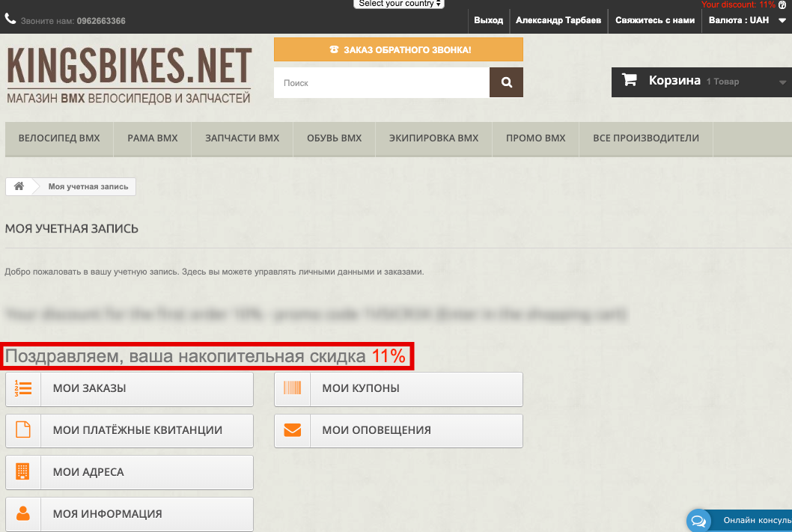This screenshot has width=792, height=532.
Task: Expand the Select your country dropdown
Action: pos(400,4)
